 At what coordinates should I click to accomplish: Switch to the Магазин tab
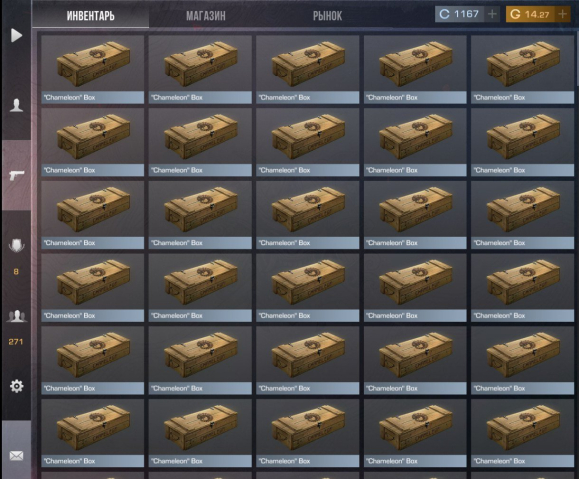[x=206, y=16]
